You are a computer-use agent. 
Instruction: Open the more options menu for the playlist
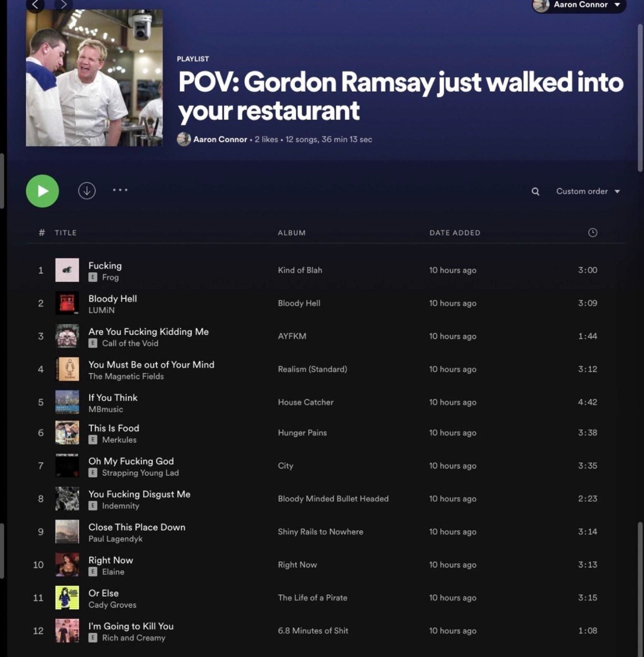[x=120, y=191]
